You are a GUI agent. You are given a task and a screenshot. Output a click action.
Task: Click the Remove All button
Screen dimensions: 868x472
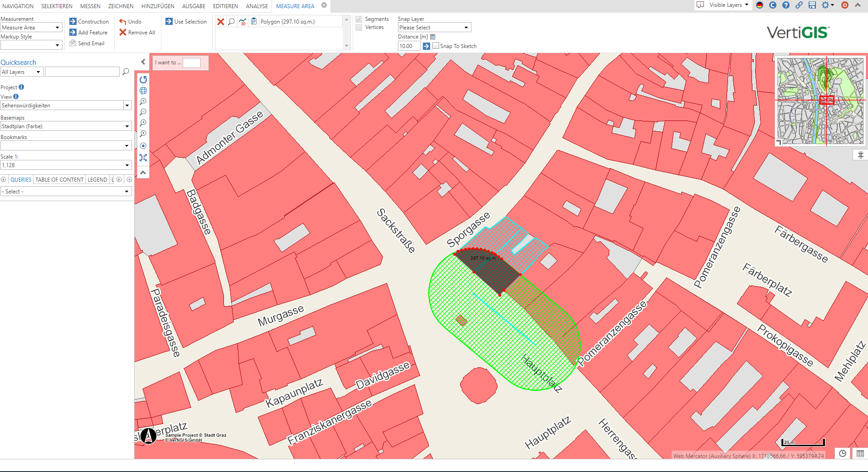tap(137, 33)
